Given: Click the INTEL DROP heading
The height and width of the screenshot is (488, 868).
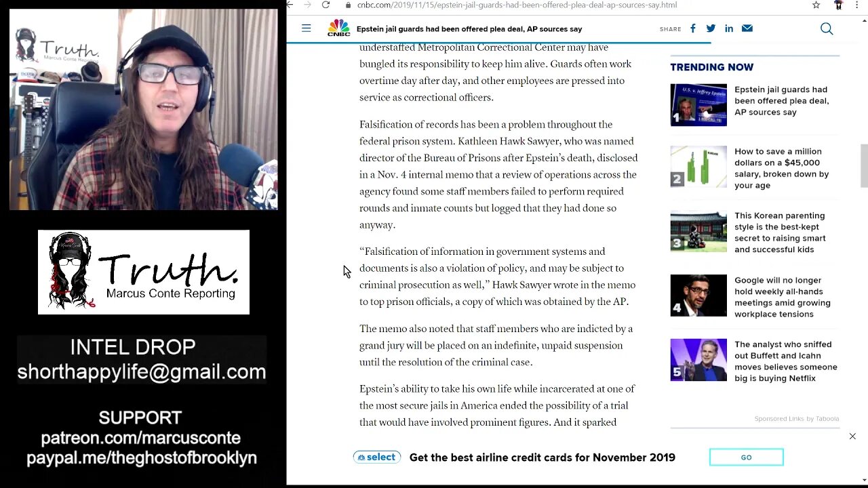Looking at the screenshot, I should pos(133,347).
